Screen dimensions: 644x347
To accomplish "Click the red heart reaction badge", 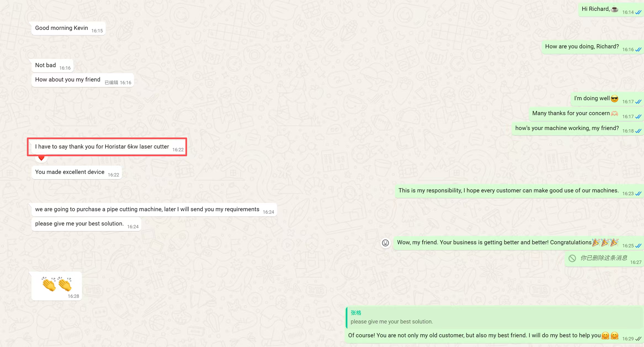I will coord(41,158).
